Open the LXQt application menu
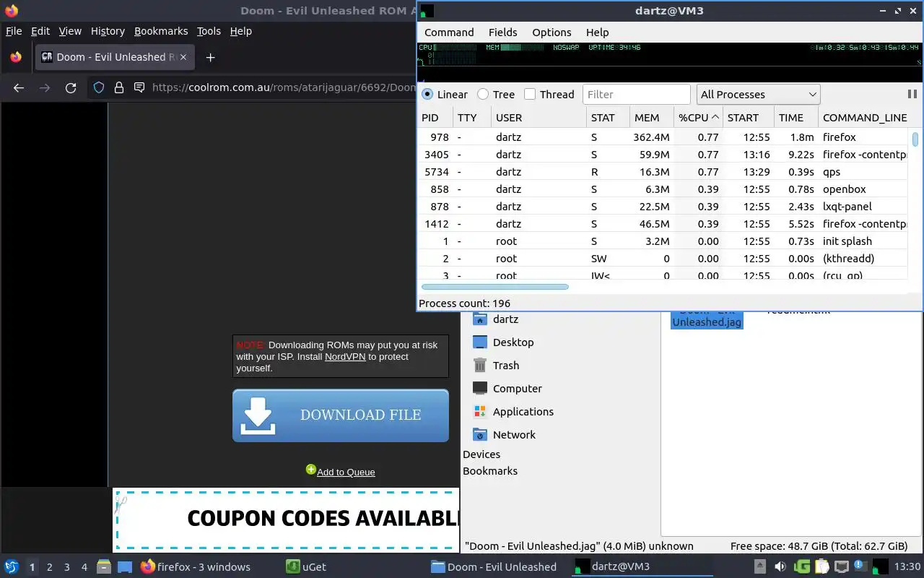This screenshot has width=924, height=578. pos(12,567)
